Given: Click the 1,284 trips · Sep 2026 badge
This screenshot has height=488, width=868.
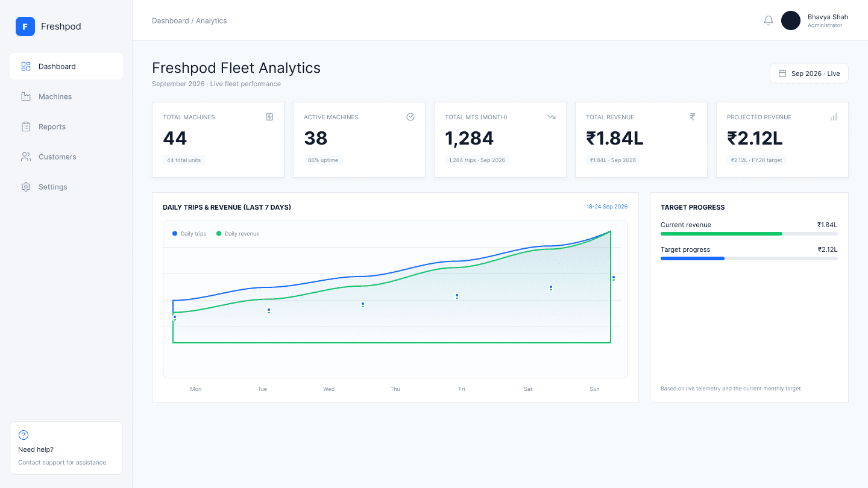Looking at the screenshot, I should click(477, 160).
